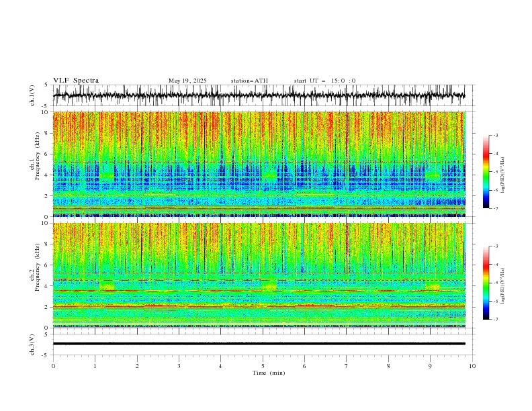
Task: Click the lower ch.2 PSD color bar
Action: tap(486, 283)
